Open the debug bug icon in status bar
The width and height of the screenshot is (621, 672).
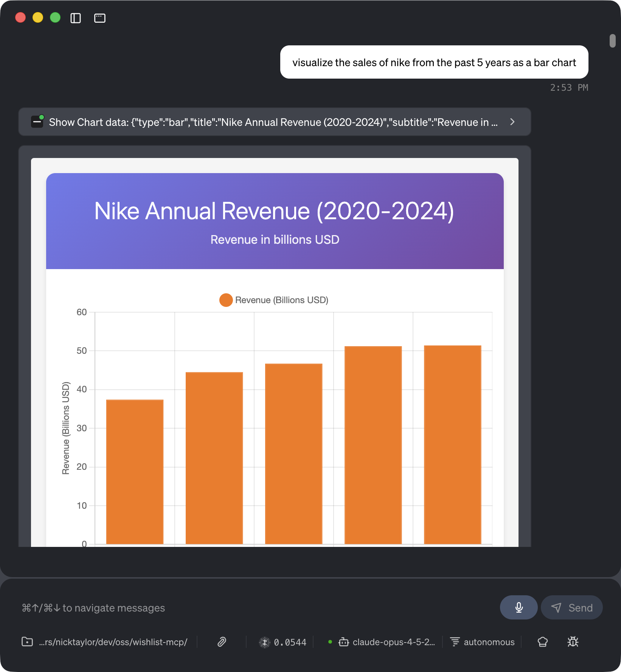point(573,642)
